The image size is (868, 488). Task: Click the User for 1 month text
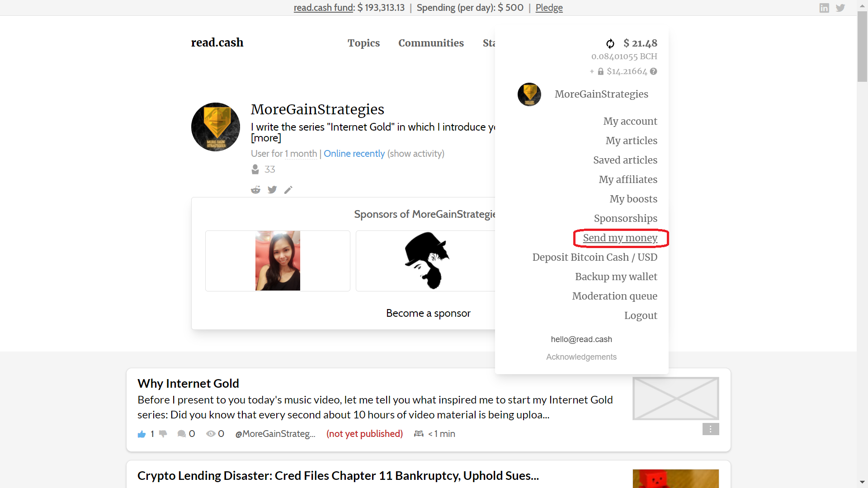(x=284, y=154)
